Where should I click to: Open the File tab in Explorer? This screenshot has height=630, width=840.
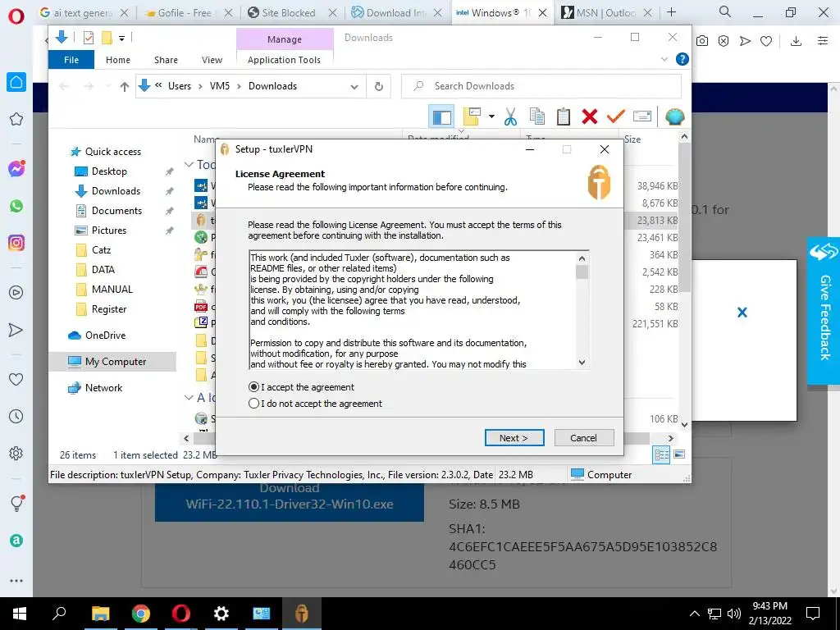pos(71,60)
